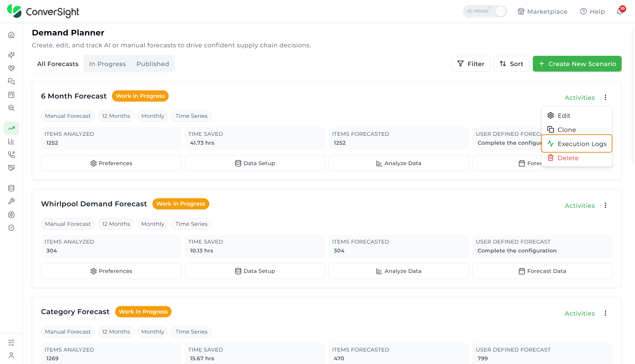Open the gear settings icon in sidebar

[x=11, y=214]
